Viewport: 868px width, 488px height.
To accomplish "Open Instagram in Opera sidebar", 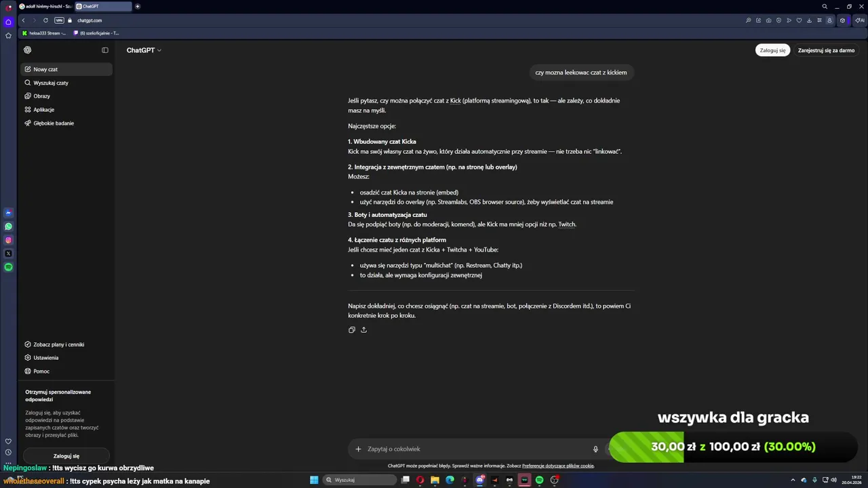I will click(8, 240).
